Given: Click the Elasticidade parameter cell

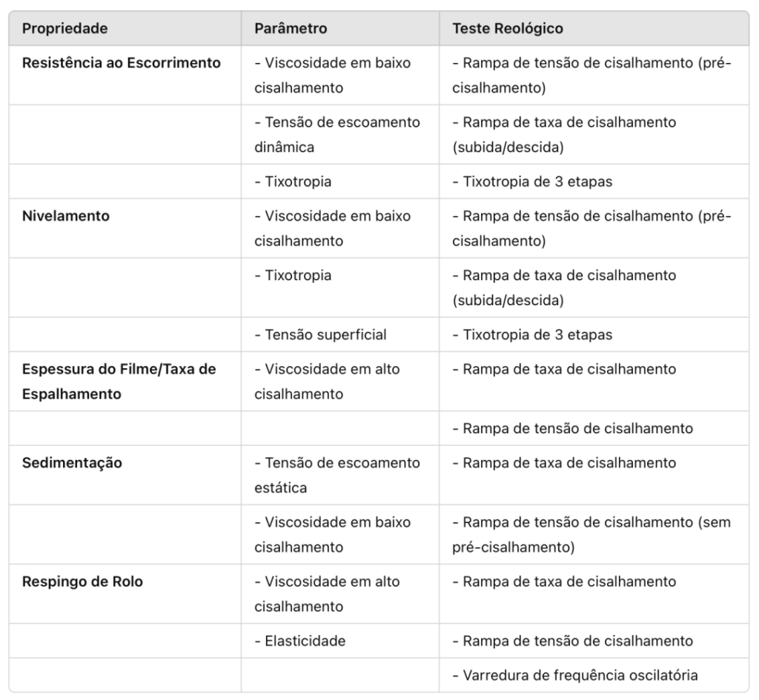Looking at the screenshot, I should pos(339,641).
